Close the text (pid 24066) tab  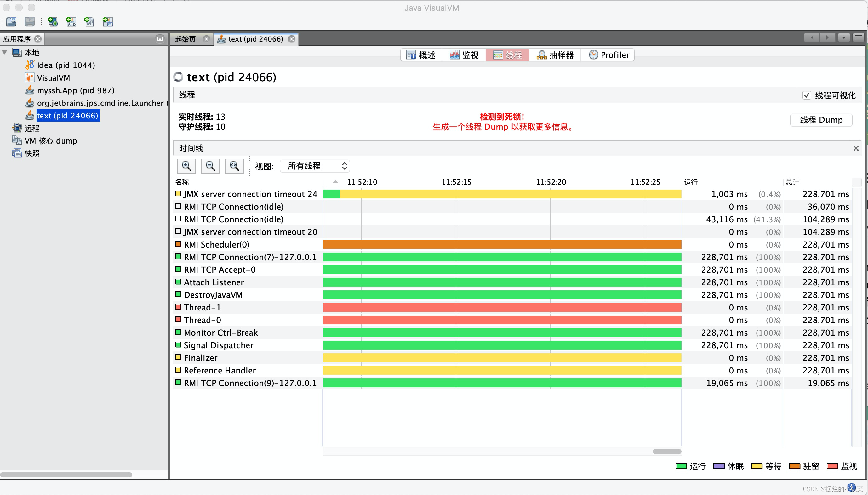pos(292,39)
